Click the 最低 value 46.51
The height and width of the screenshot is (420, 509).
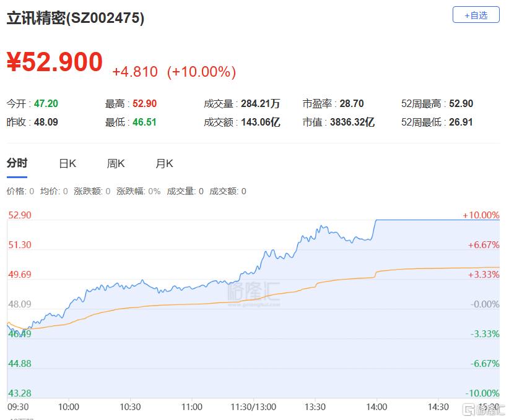(x=144, y=122)
